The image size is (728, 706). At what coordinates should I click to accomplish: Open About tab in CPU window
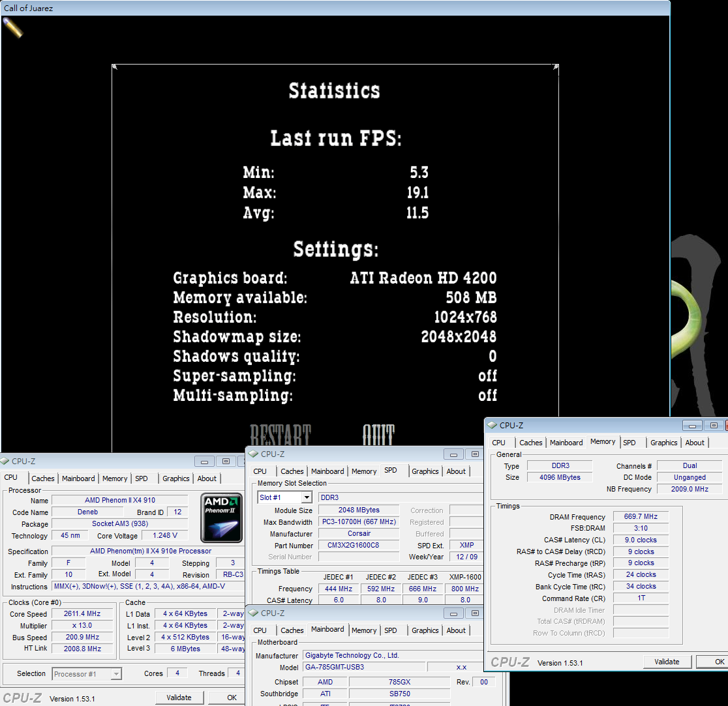point(207,478)
